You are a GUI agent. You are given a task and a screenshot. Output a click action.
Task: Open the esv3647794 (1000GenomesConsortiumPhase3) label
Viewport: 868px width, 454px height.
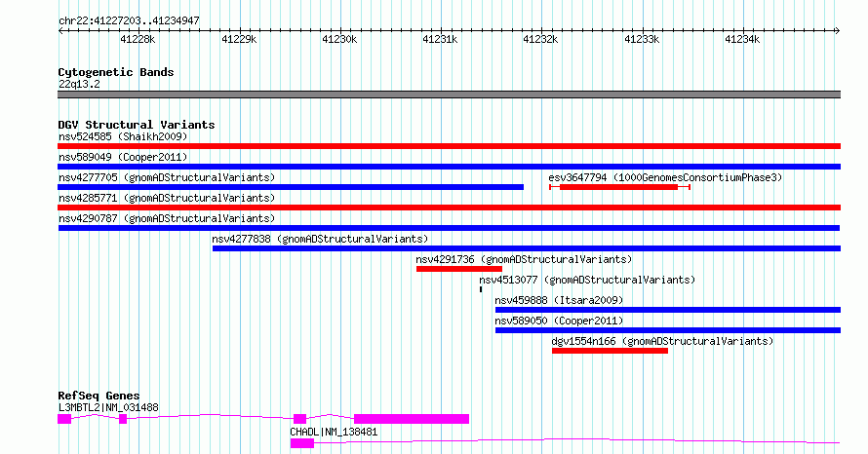(x=665, y=177)
